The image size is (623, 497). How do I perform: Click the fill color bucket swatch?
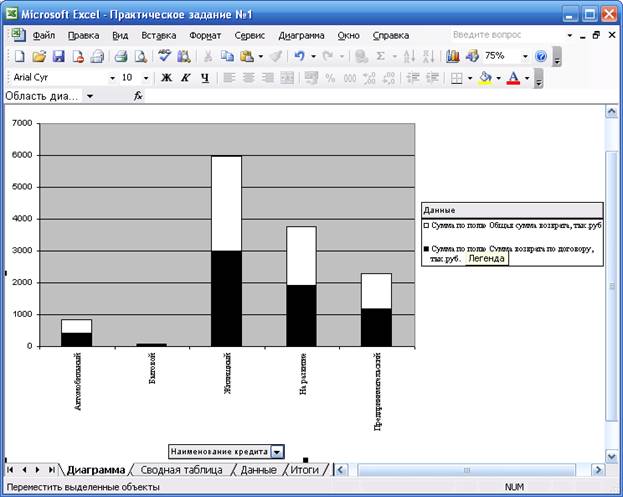tap(486, 78)
